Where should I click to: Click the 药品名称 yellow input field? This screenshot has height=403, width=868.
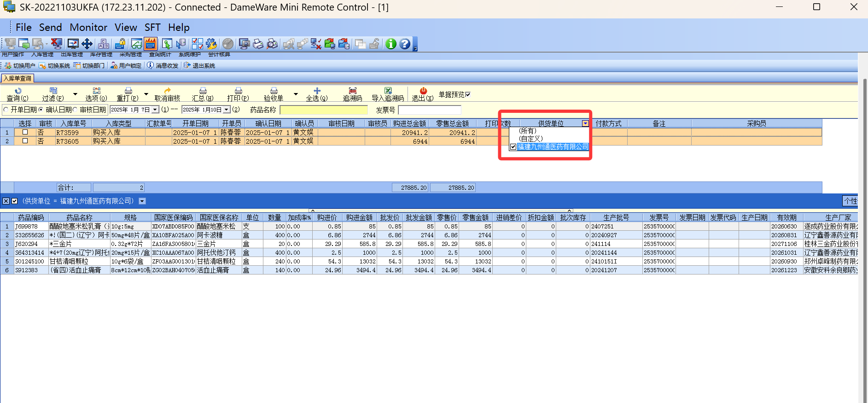coord(323,110)
